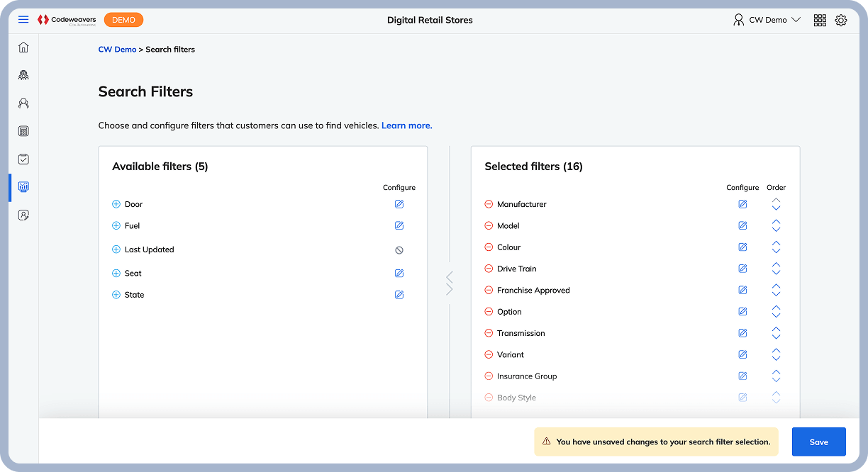Click the Selected filters (16) heading
Screen dimensions: 868x472
pos(533,167)
